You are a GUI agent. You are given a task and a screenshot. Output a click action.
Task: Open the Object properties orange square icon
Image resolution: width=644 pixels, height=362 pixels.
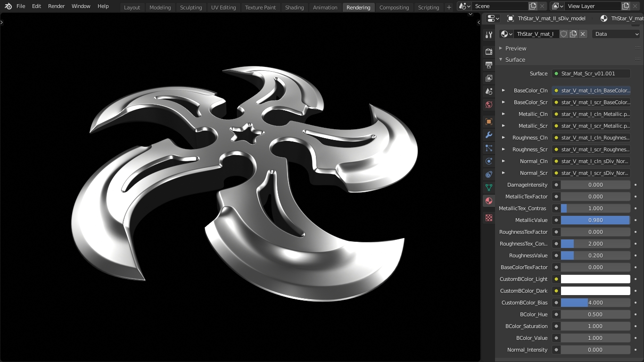(x=489, y=122)
